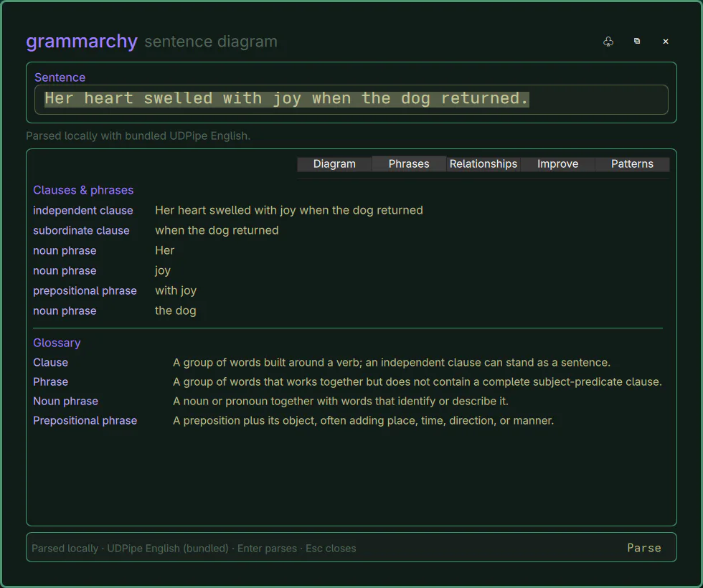Click the overlapping squares copy icon
The image size is (703, 588).
coord(637,42)
